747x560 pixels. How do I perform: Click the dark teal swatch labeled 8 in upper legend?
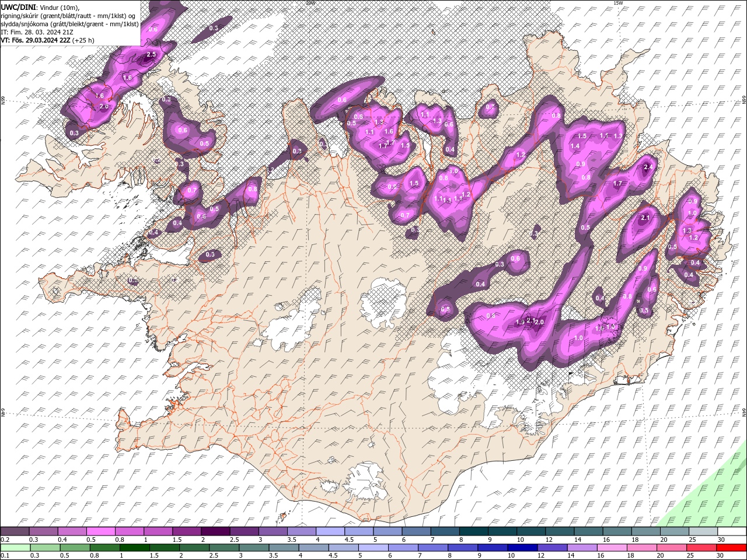coord(473,531)
